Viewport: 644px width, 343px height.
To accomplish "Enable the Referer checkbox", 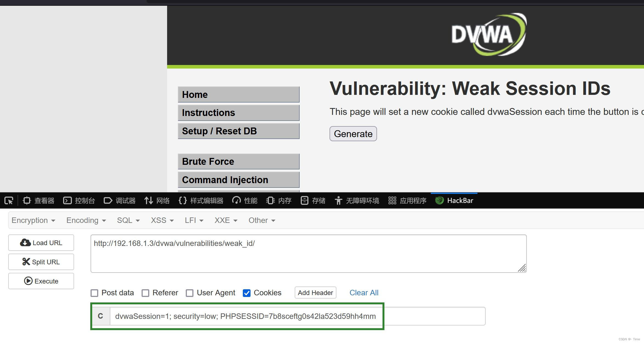I will [x=145, y=293].
